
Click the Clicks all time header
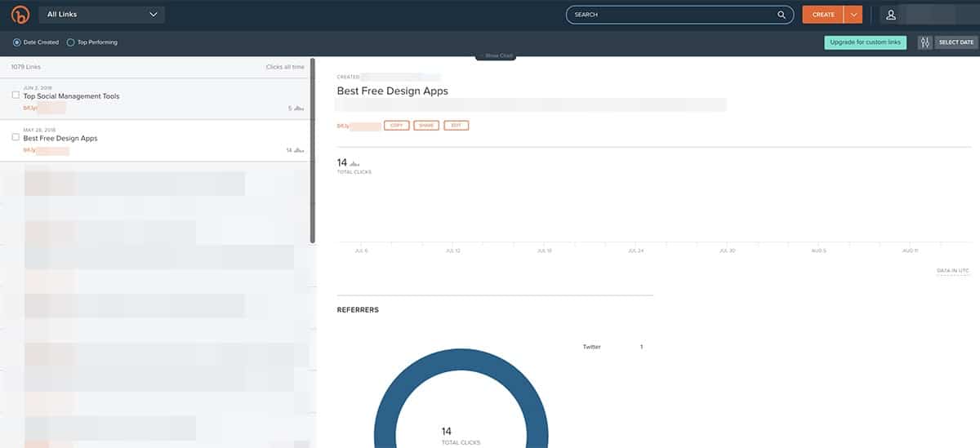click(285, 67)
